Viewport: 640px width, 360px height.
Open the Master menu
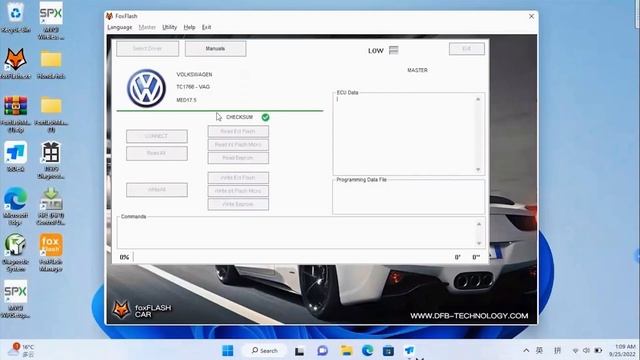[x=147, y=27]
